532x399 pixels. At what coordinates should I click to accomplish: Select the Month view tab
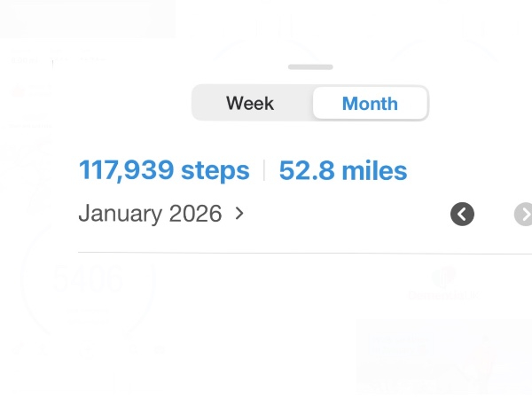coord(370,103)
